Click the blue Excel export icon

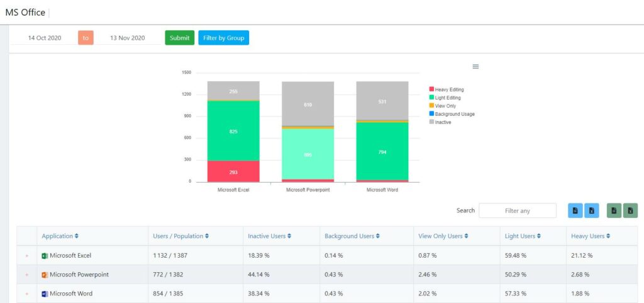[x=592, y=210]
